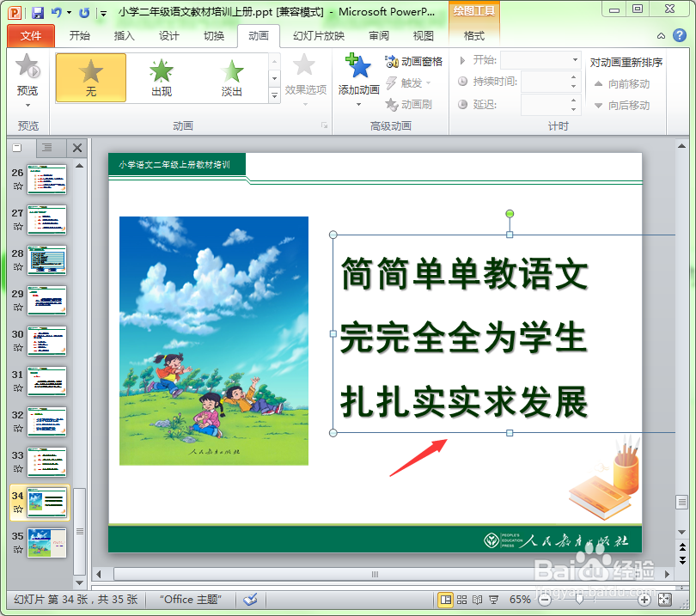The height and width of the screenshot is (616, 696).
Task: Click the spell check icon in status bar
Action: tap(250, 600)
